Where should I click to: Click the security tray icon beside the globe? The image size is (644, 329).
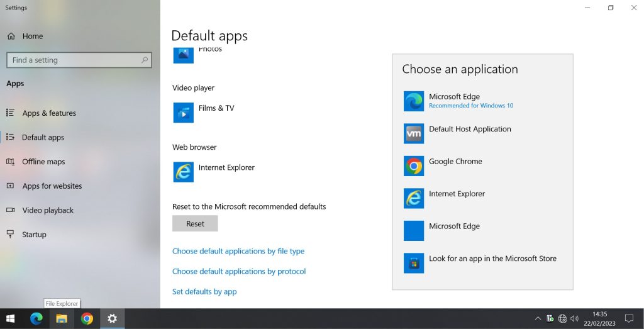(x=550, y=319)
